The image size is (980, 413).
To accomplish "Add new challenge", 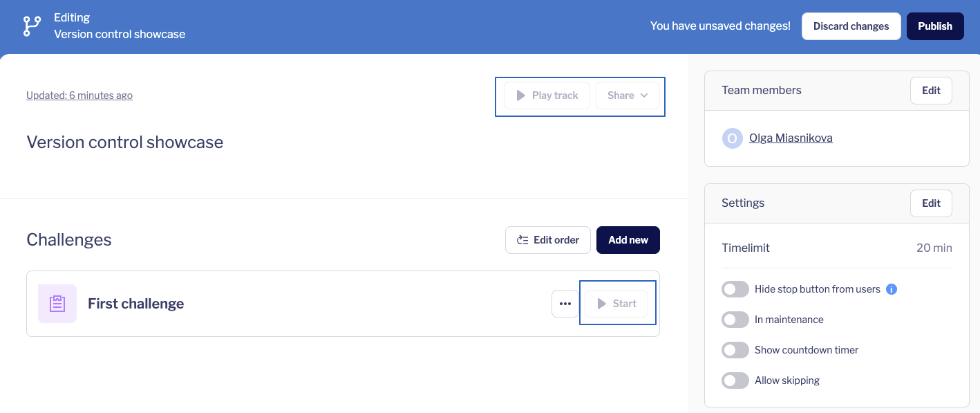I will 628,240.
